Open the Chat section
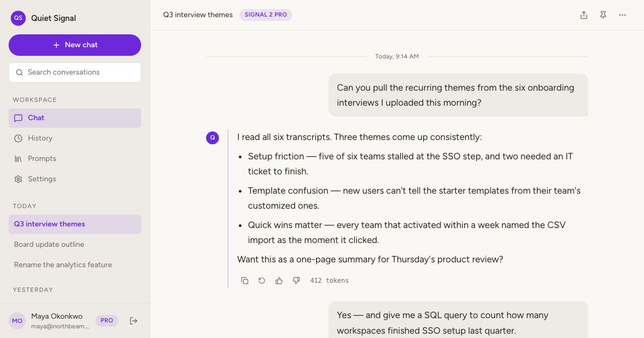The image size is (644, 338). click(75, 118)
